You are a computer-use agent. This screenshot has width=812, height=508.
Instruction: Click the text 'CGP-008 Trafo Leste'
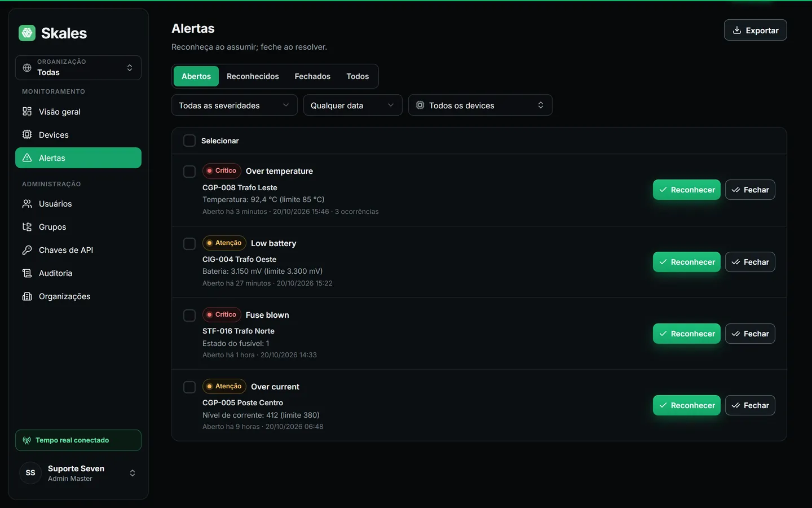(240, 187)
